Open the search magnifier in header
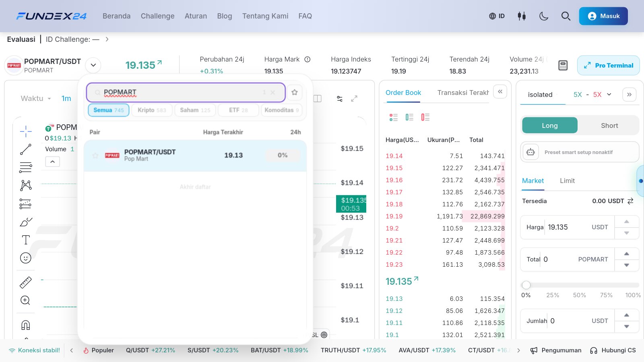 point(566,16)
